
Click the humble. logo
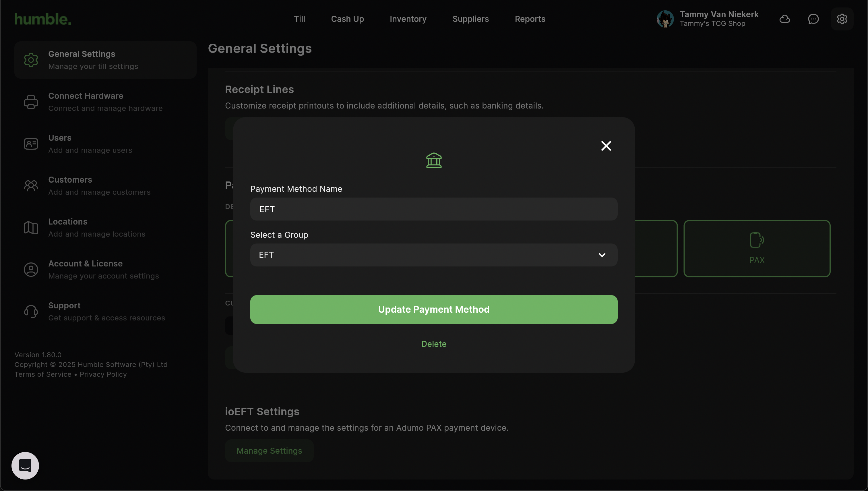[x=43, y=19]
